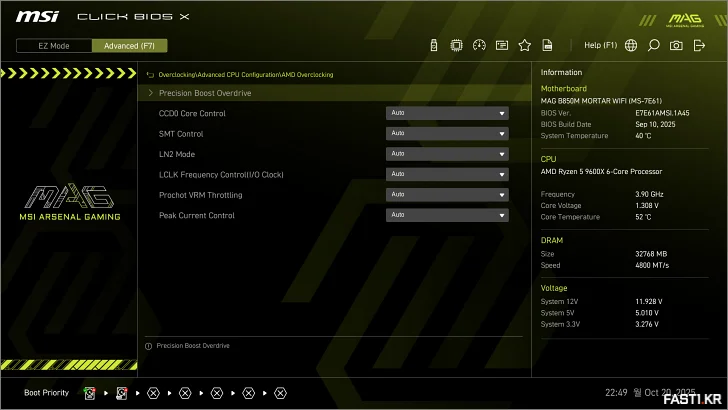Select third boot priority empty slot
Image resolution: width=728 pixels, height=410 pixels.
(x=153, y=393)
